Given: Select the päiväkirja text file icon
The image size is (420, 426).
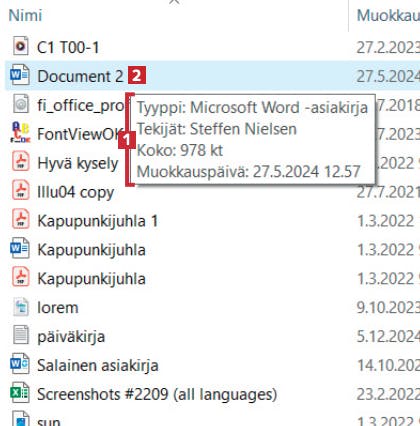Looking at the screenshot, I should click(21, 336).
